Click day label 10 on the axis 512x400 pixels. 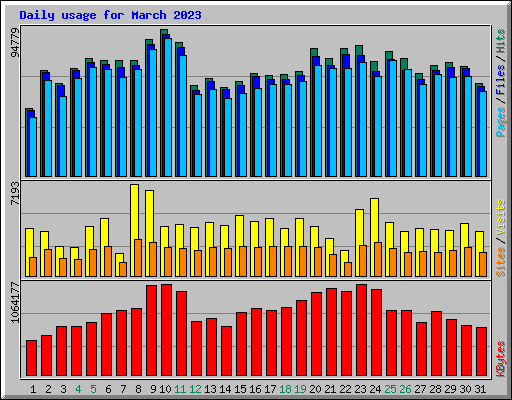[x=165, y=389]
